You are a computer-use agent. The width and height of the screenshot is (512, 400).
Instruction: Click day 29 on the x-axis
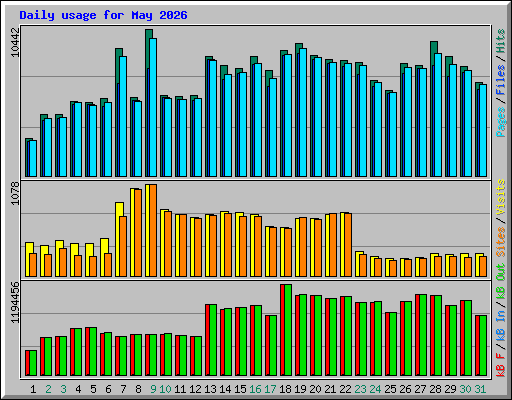pos(450,389)
